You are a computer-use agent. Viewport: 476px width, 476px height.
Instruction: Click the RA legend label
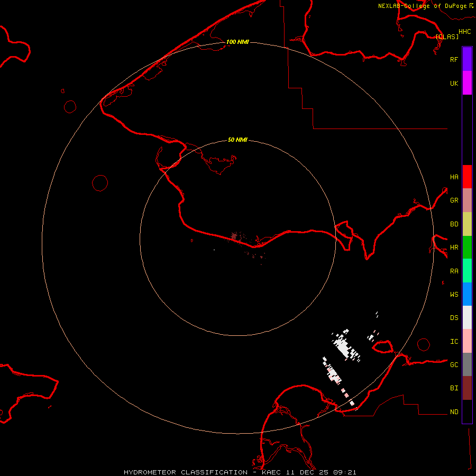pos(454,271)
